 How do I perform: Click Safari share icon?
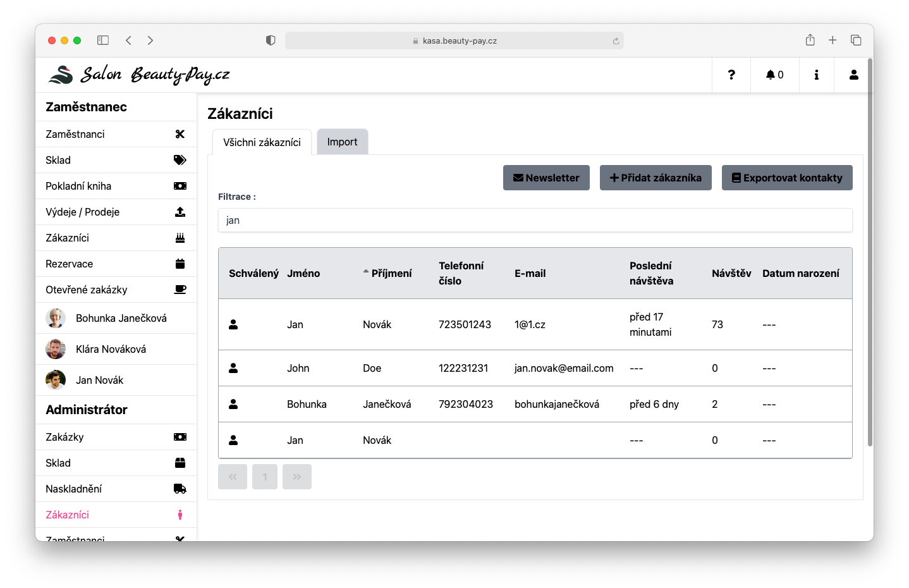coord(810,40)
